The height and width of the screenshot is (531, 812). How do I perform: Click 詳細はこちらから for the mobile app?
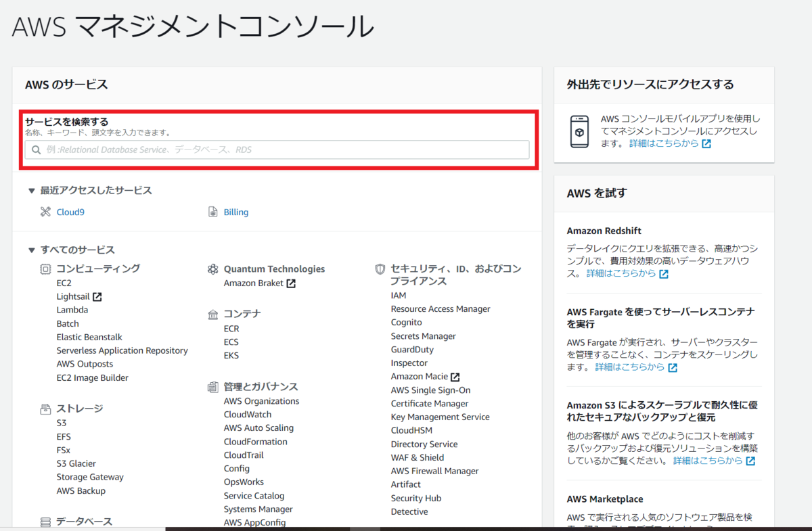[x=664, y=143]
